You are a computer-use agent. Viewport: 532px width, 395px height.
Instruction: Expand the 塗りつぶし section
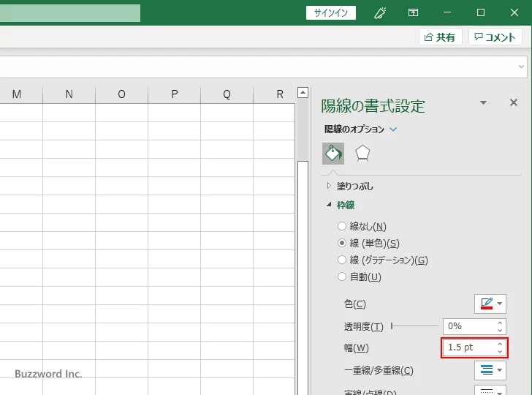(328, 186)
